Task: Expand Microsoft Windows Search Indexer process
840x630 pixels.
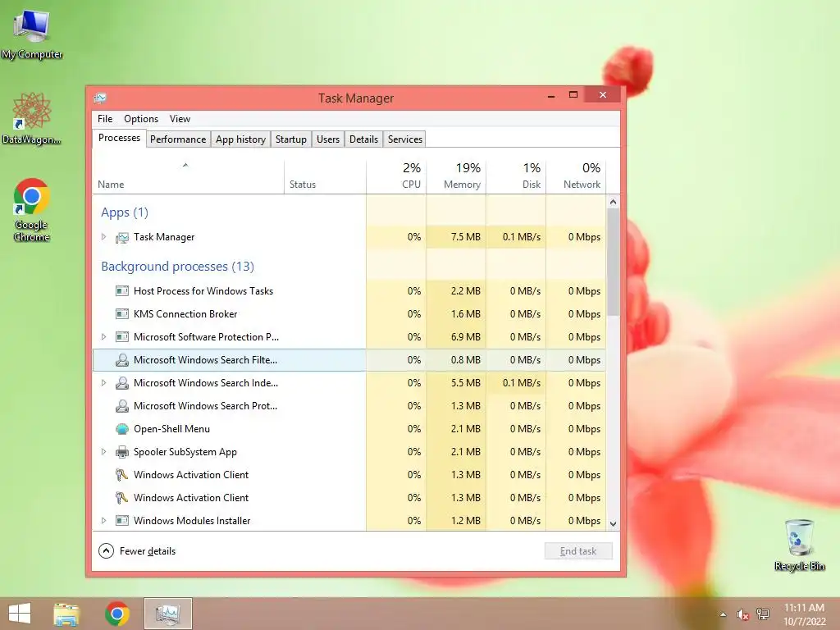Action: click(104, 383)
